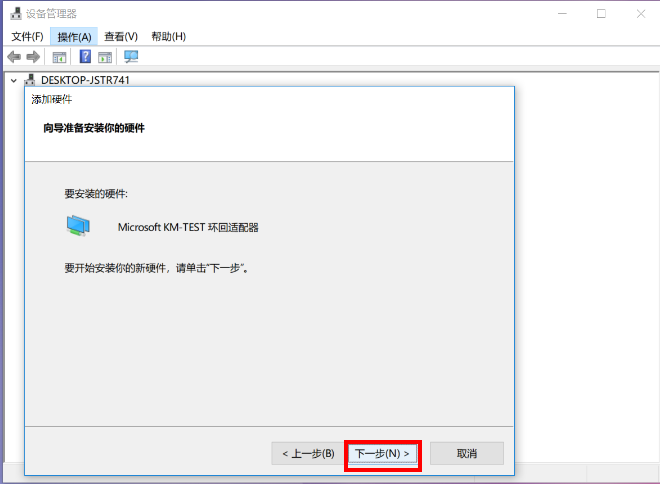Viewport: 660px width, 484px height.
Task: Open the 查看(V) menu
Action: [121, 36]
